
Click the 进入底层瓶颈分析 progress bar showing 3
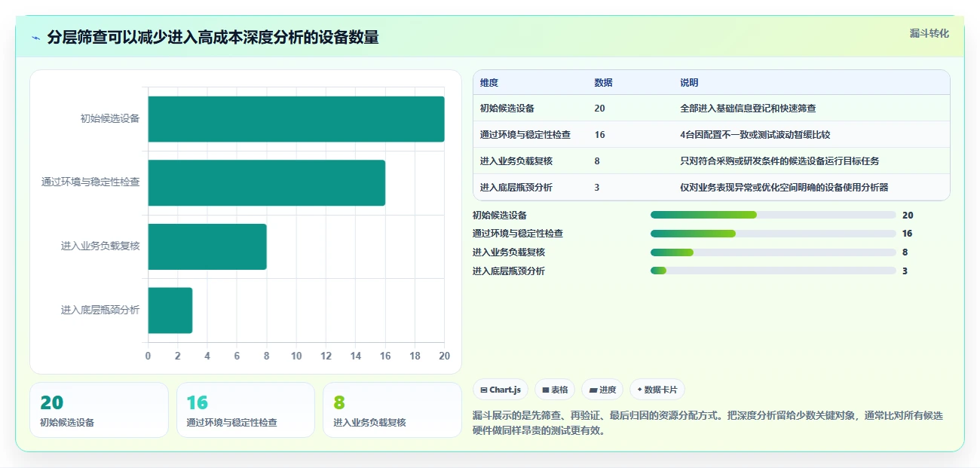(x=773, y=271)
